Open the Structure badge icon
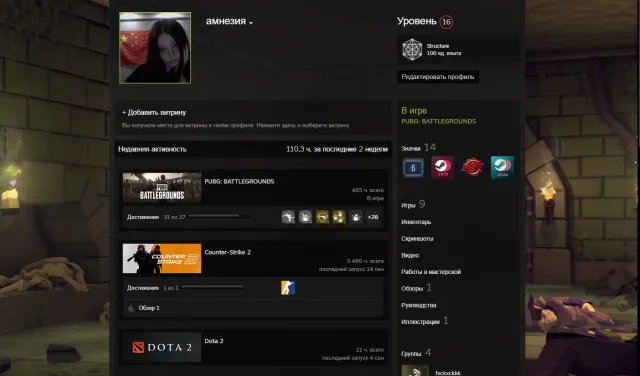Image resolution: width=640 pixels, height=376 pixels. pyautogui.click(x=412, y=49)
